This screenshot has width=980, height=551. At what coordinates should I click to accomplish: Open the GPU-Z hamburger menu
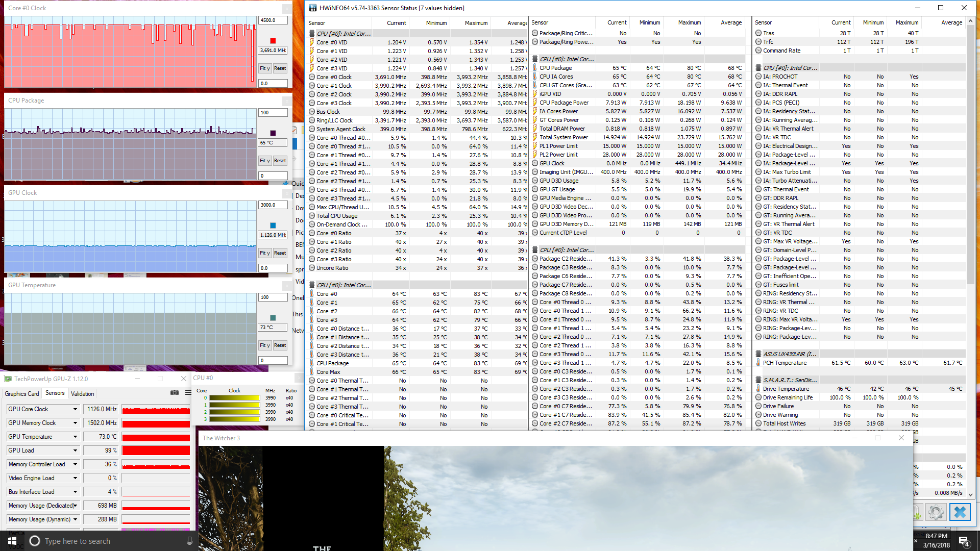[x=188, y=392]
